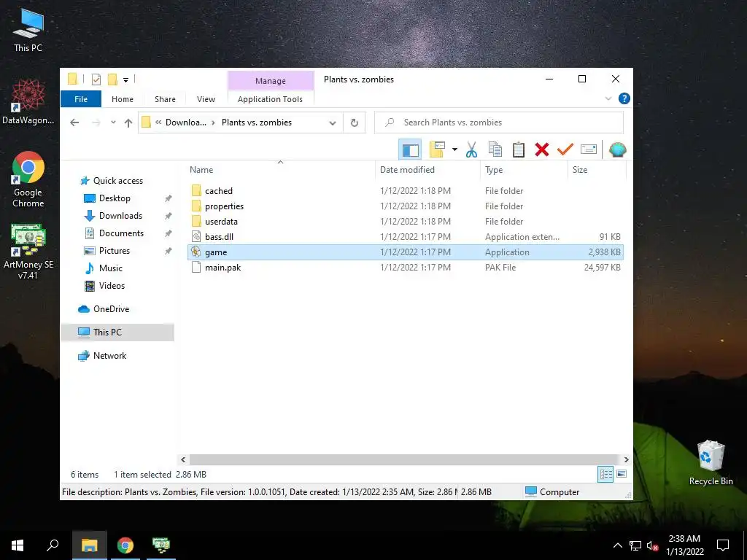Expand the folder options dropdown arrow
747x560 pixels.
pos(454,150)
